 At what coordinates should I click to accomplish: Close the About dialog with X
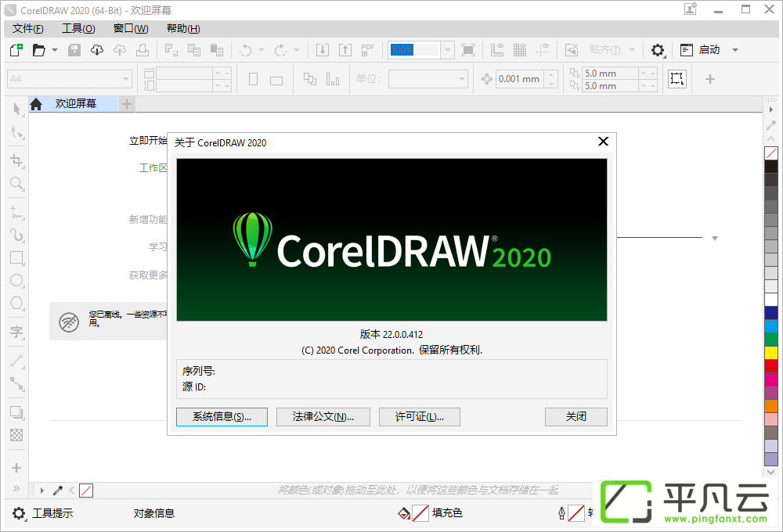coord(603,142)
